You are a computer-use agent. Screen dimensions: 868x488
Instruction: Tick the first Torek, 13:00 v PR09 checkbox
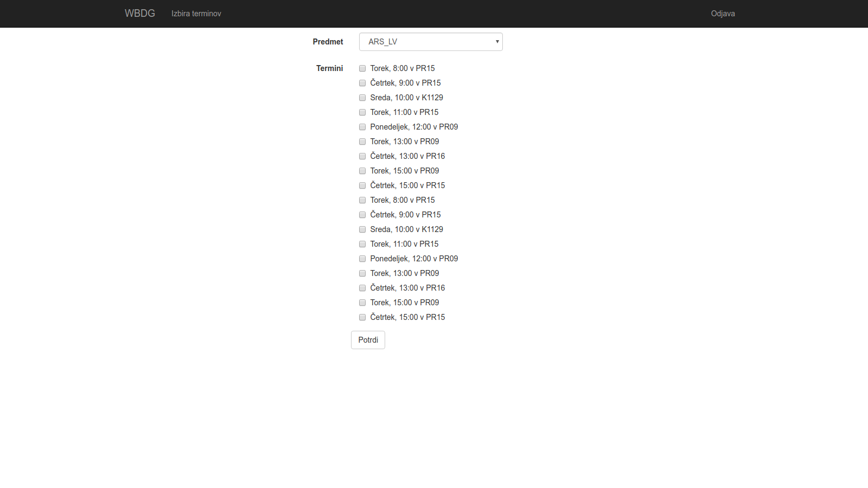tap(362, 142)
